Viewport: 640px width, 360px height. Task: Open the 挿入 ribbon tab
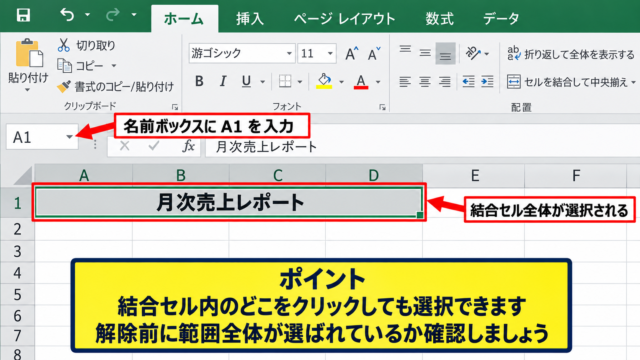tap(250, 19)
